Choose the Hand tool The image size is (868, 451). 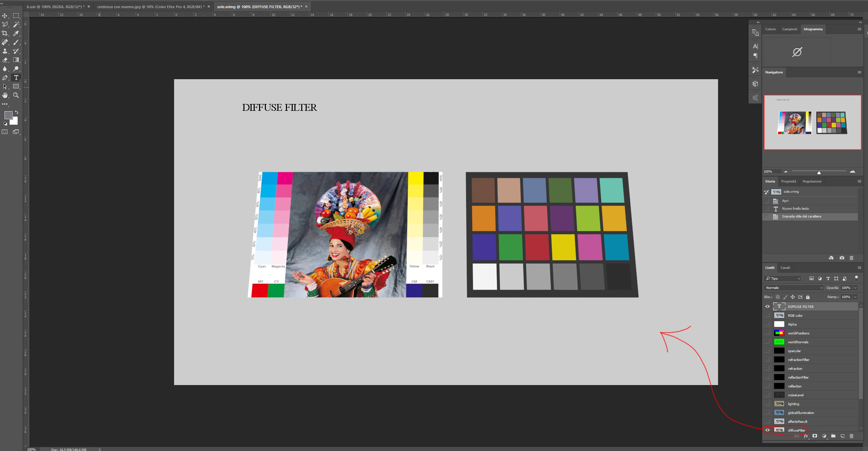tap(5, 95)
